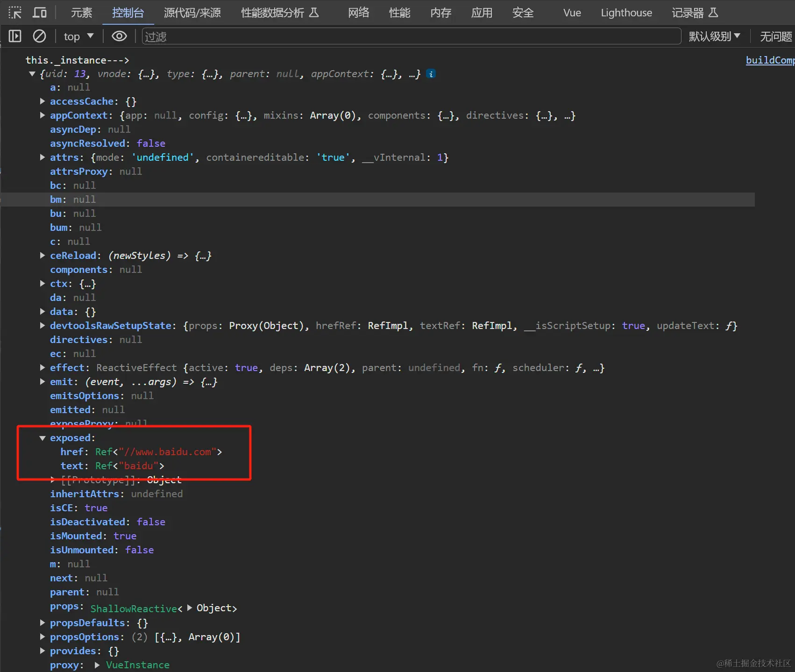This screenshot has width=795, height=672.
Task: Select the 'directives: null' row
Action: point(96,340)
